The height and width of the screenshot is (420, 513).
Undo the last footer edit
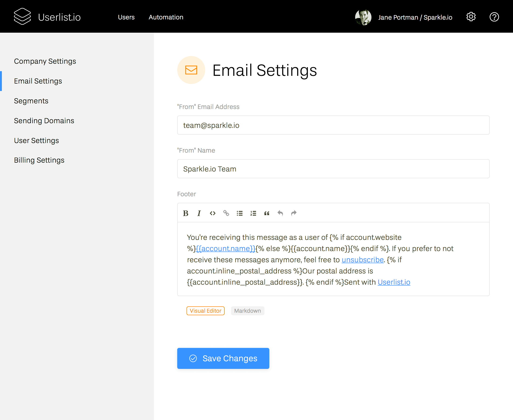click(x=280, y=213)
